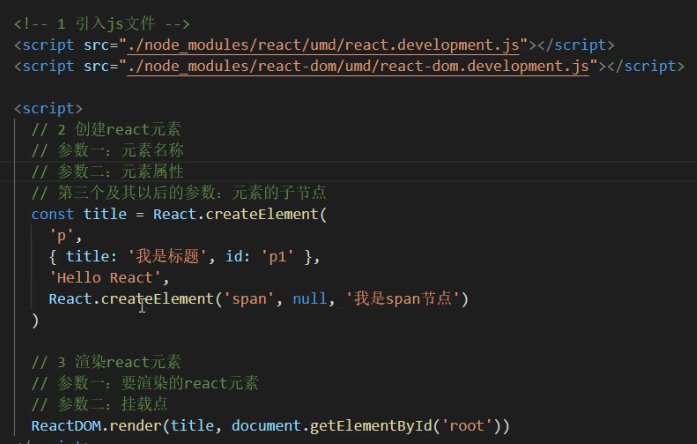697x444 pixels.
Task: Click 'getElementById' method call
Action: (x=371, y=426)
